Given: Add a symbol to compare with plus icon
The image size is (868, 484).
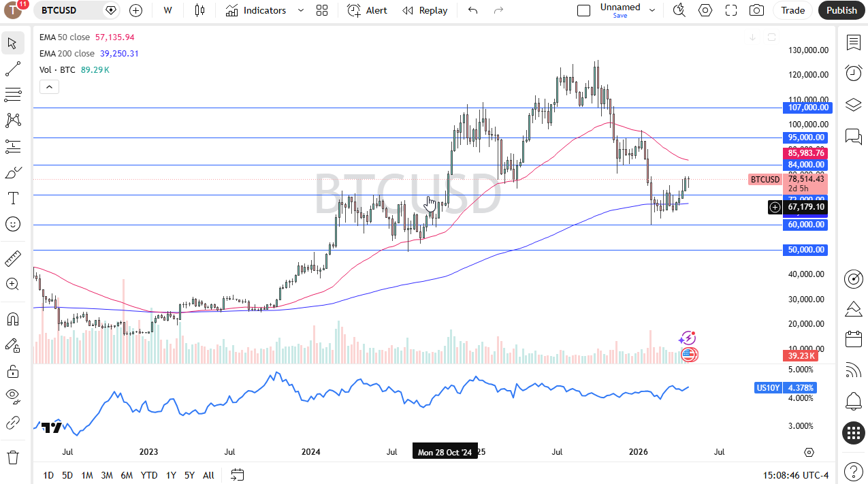Looking at the screenshot, I should tap(135, 10).
